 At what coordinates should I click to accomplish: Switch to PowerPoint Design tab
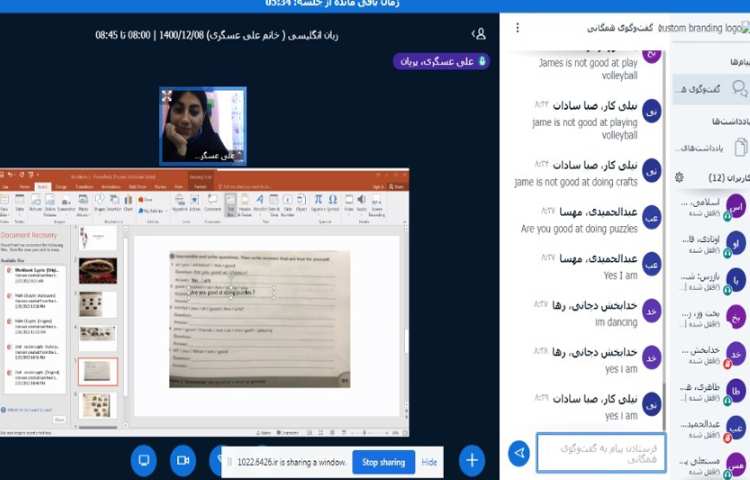pos(61,187)
